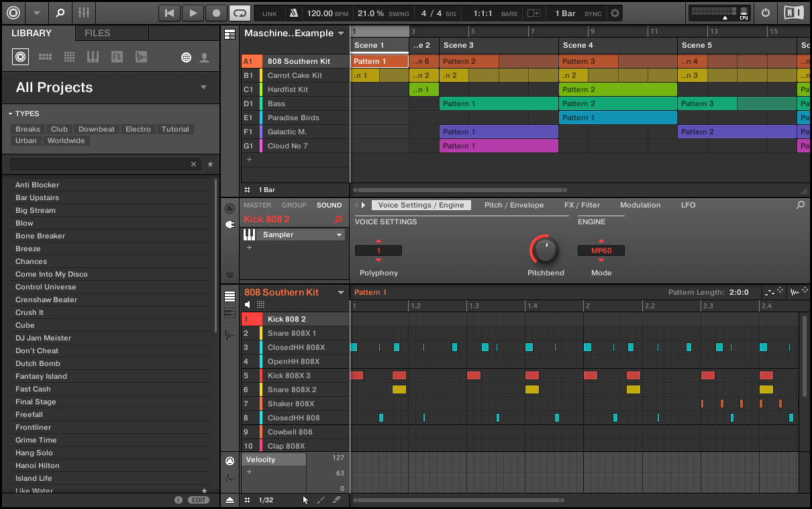Image resolution: width=812 pixels, height=509 pixels.
Task: Collapse the TYPES filter section
Action: click(24, 113)
